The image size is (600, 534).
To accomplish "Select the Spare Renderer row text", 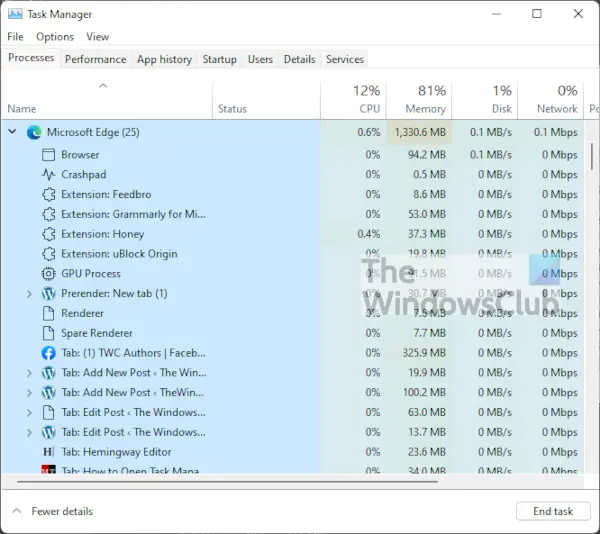I will (96, 333).
